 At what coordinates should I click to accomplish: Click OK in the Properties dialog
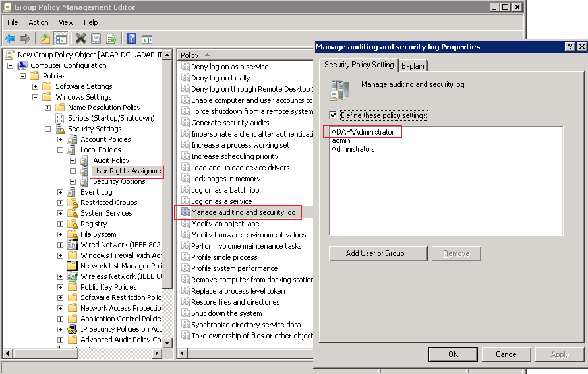pyautogui.click(x=453, y=354)
